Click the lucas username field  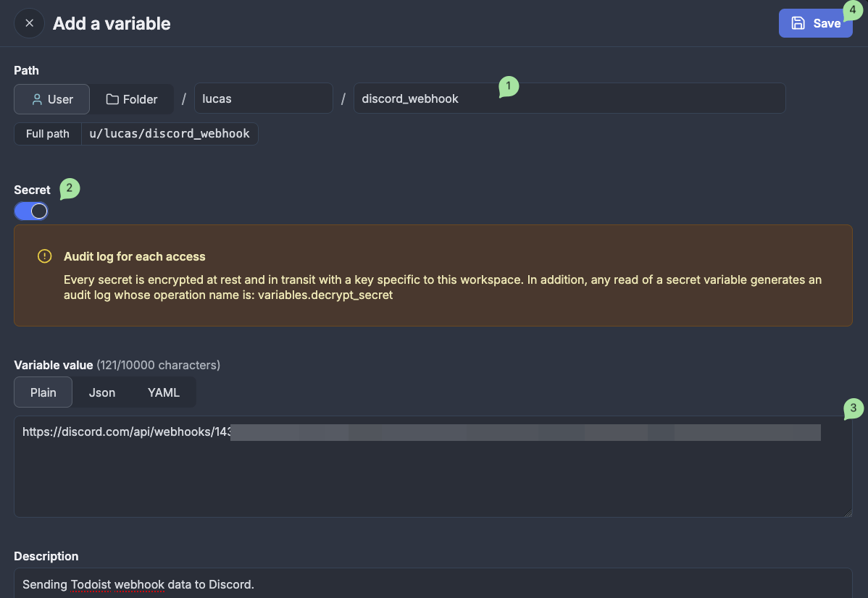[263, 98]
